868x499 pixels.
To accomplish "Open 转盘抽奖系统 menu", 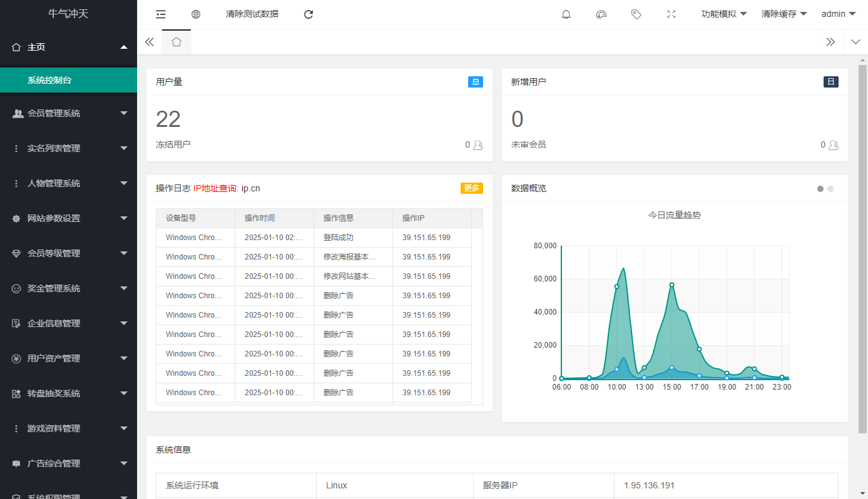I will point(68,393).
